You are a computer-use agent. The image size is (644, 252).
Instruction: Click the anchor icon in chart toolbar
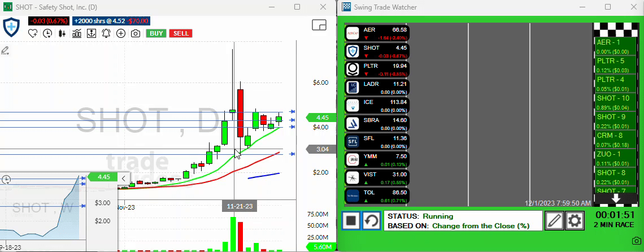tap(91, 33)
